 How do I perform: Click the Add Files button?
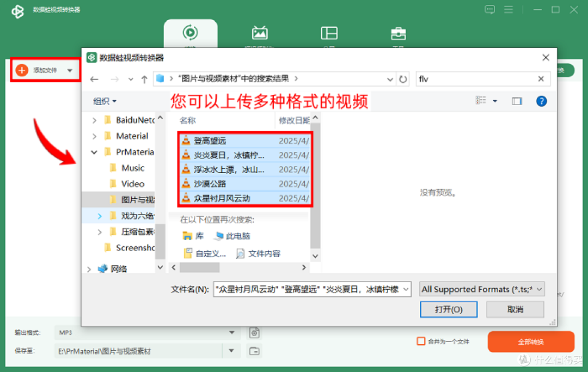38,70
